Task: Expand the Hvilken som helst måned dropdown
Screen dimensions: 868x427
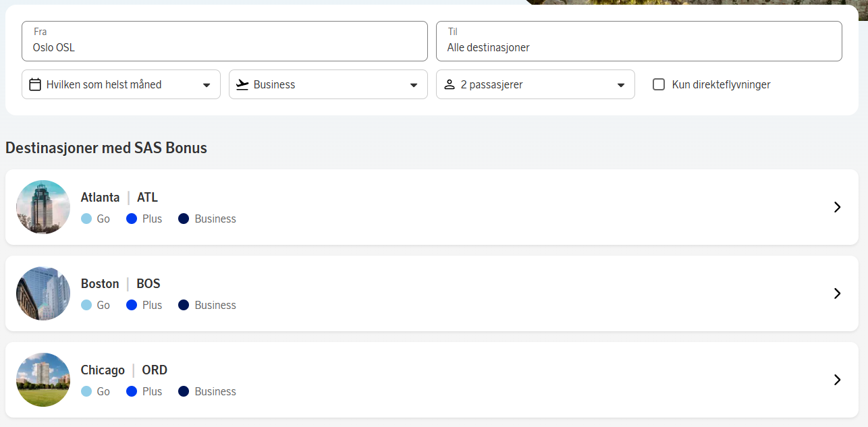Action: (x=121, y=84)
